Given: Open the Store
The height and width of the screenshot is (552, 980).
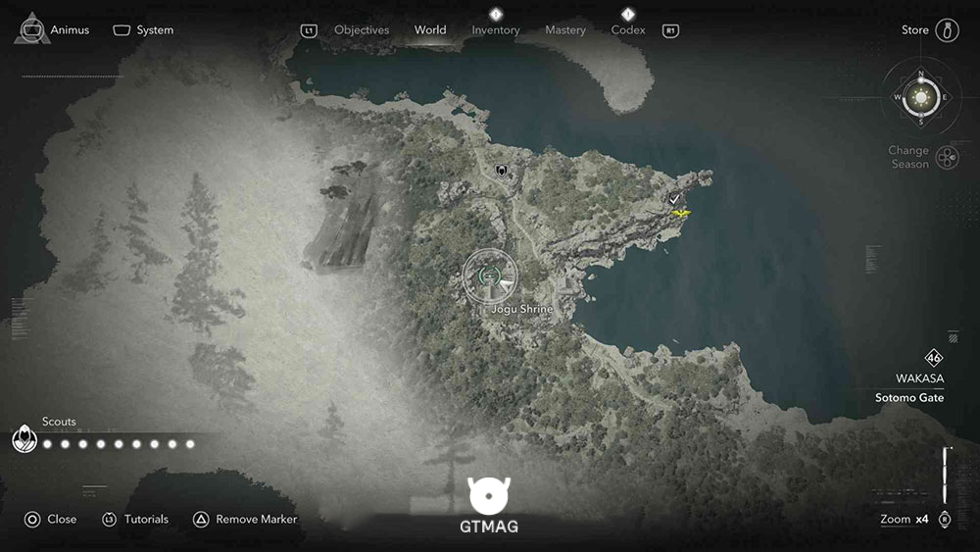Looking at the screenshot, I should (915, 30).
